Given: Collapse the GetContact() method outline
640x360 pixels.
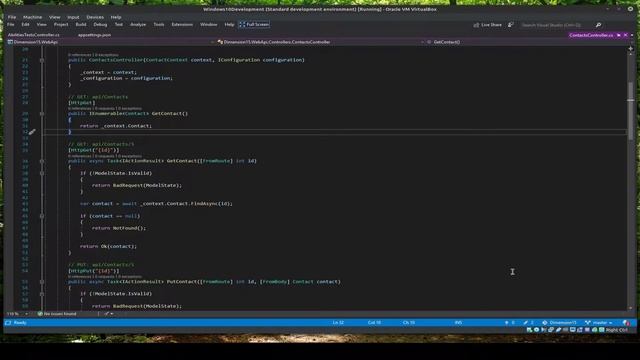Looking at the screenshot, I should click(x=42, y=114).
